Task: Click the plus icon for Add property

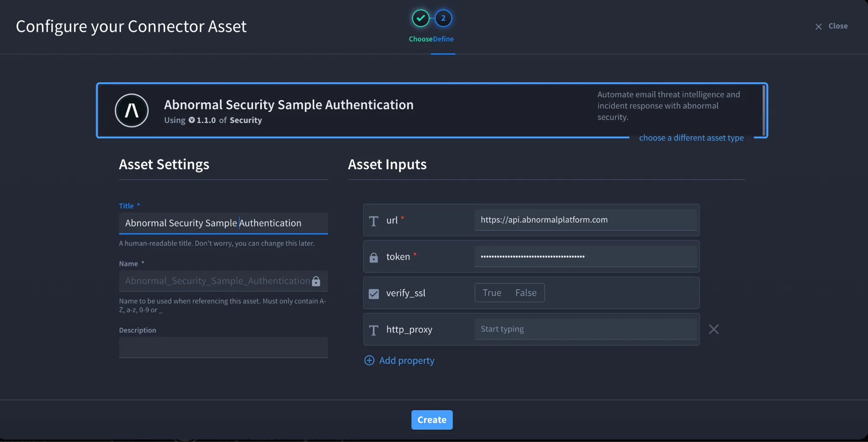Action: coord(369,360)
